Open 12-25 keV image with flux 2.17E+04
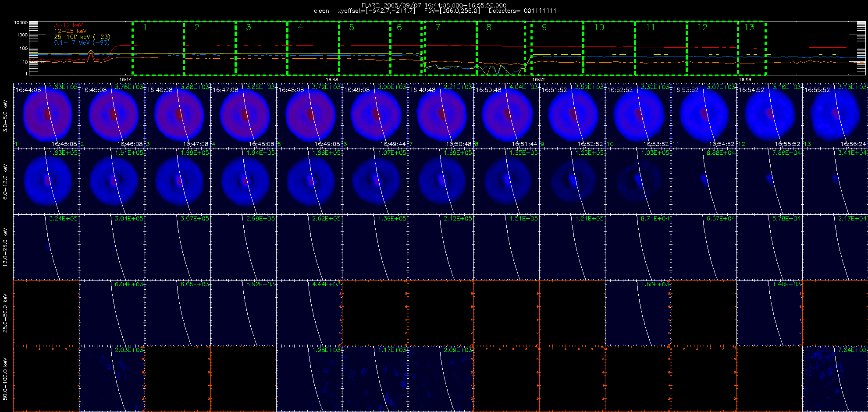Viewport: 868px width, 412px height. point(836,247)
